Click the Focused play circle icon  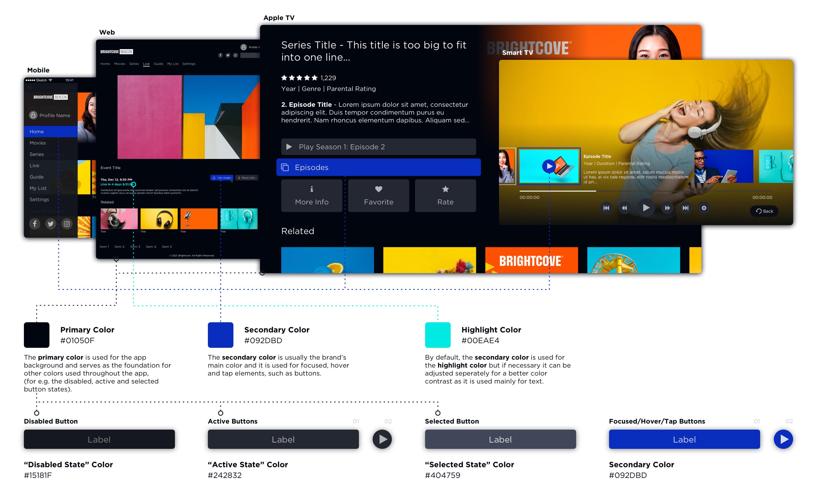784,439
